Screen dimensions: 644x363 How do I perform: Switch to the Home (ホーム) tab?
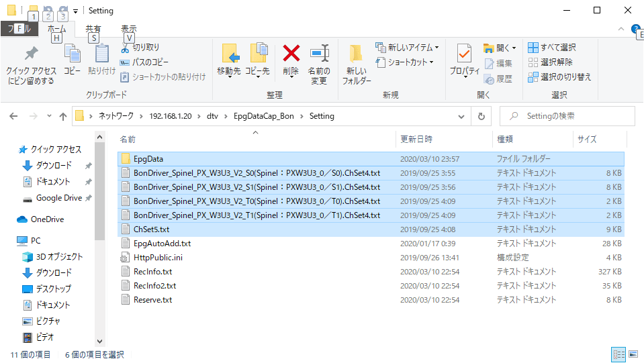coord(56,29)
